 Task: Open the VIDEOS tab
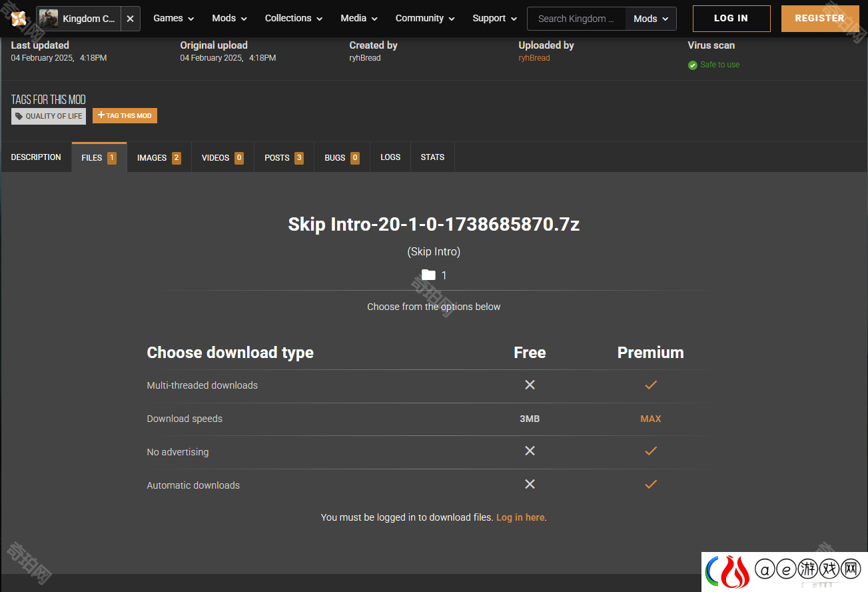click(x=222, y=157)
